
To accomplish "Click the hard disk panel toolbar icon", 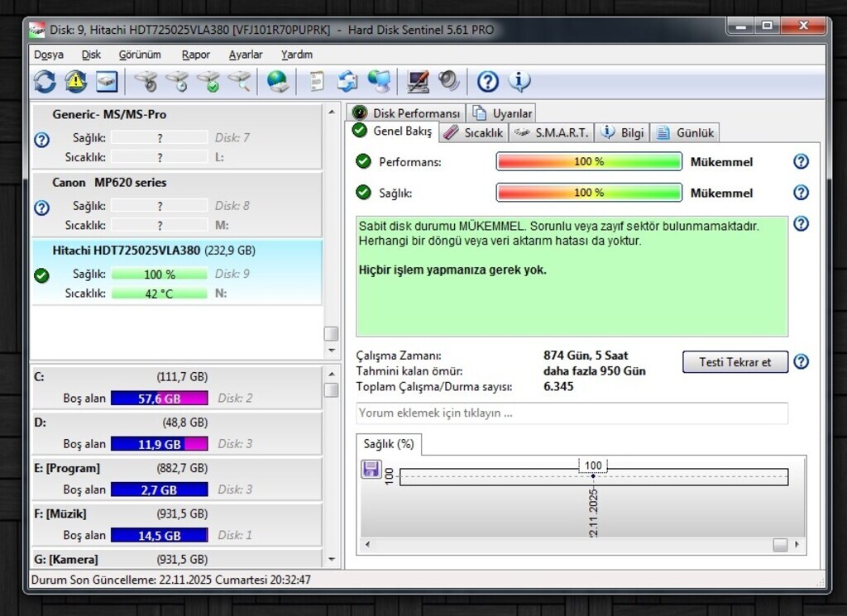I will tap(107, 82).
